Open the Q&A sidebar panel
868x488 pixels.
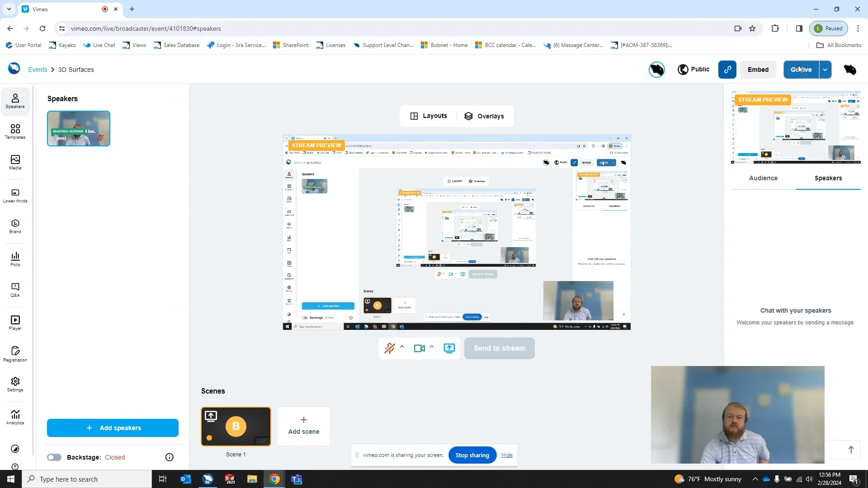point(15,290)
